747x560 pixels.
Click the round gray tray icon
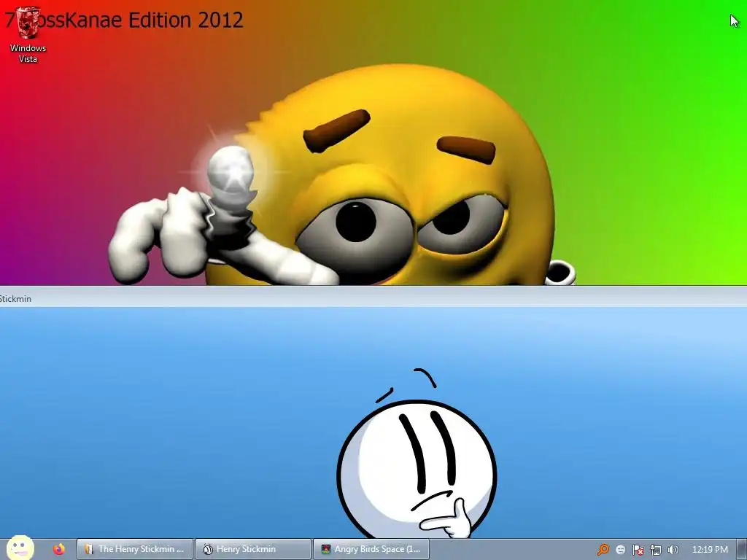tap(620, 550)
